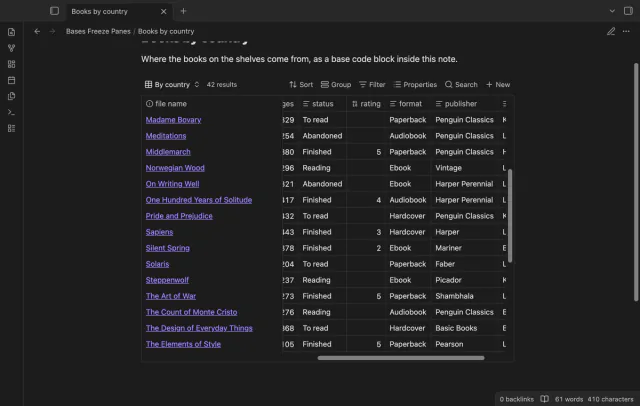Open the Steppenwolf note link
This screenshot has height=406, width=640.
point(167,280)
